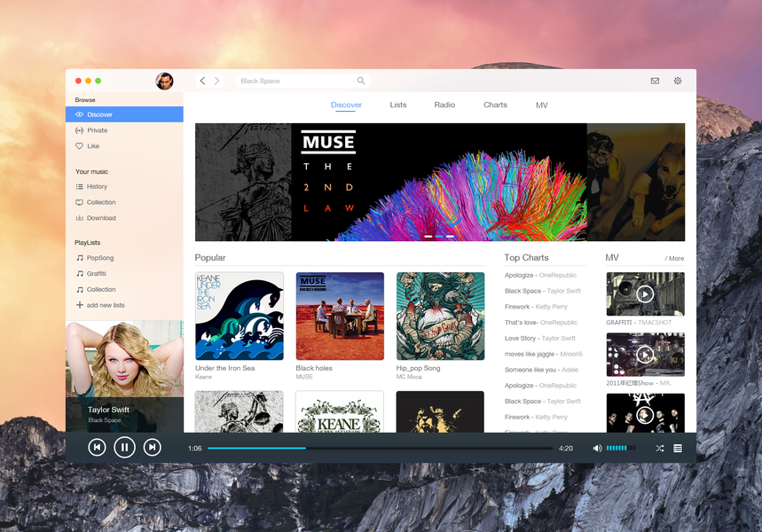Adjust the volume level bar
The image size is (762, 532).
(x=621, y=448)
